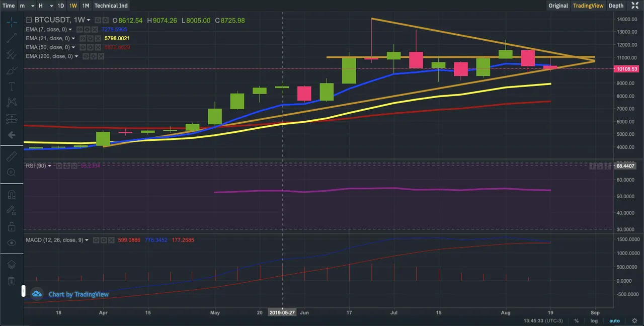644x326 pixels.
Task: Open settings for EMA 21 indicator
Action: point(91,38)
